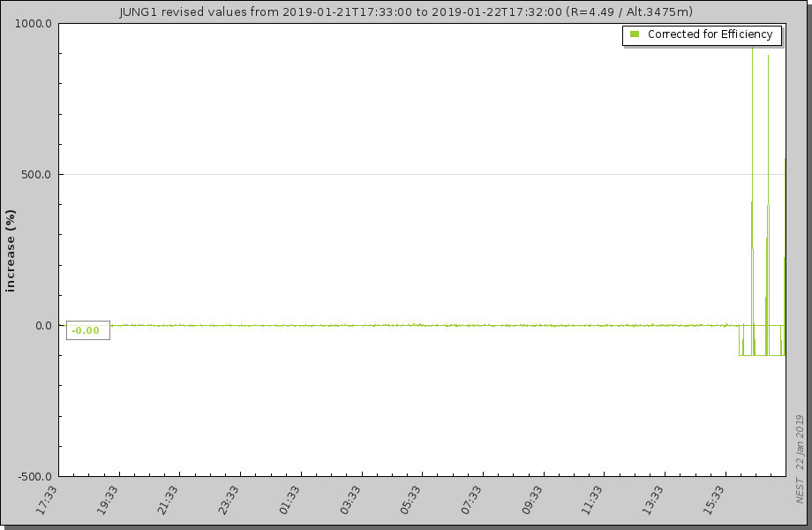
Task: Click x-axis time label 13:33
Action: pyautogui.click(x=652, y=499)
